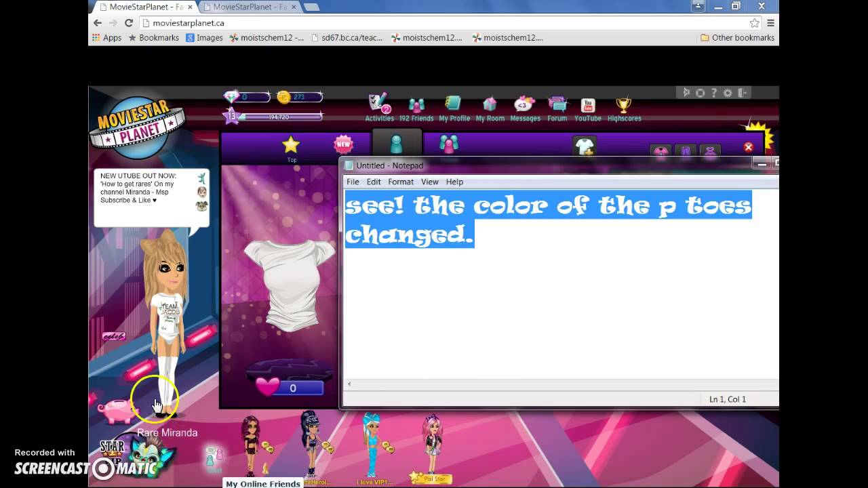Click the Ln 1, Col 1 status text
This screenshot has height=488, width=868.
[x=728, y=399]
